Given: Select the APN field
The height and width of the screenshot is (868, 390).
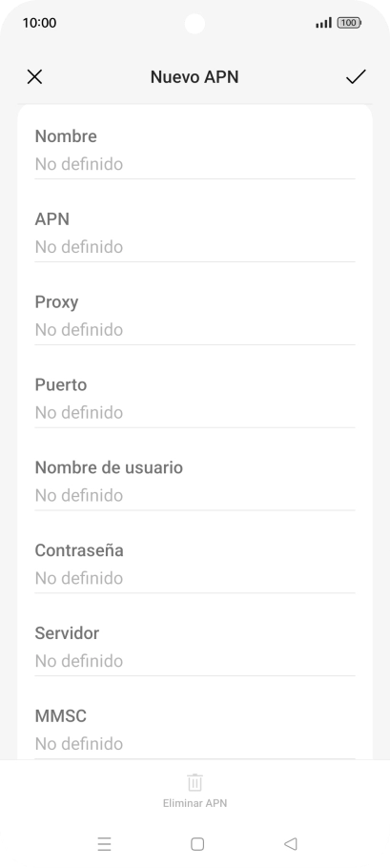Looking at the screenshot, I should pyautogui.click(x=195, y=233).
